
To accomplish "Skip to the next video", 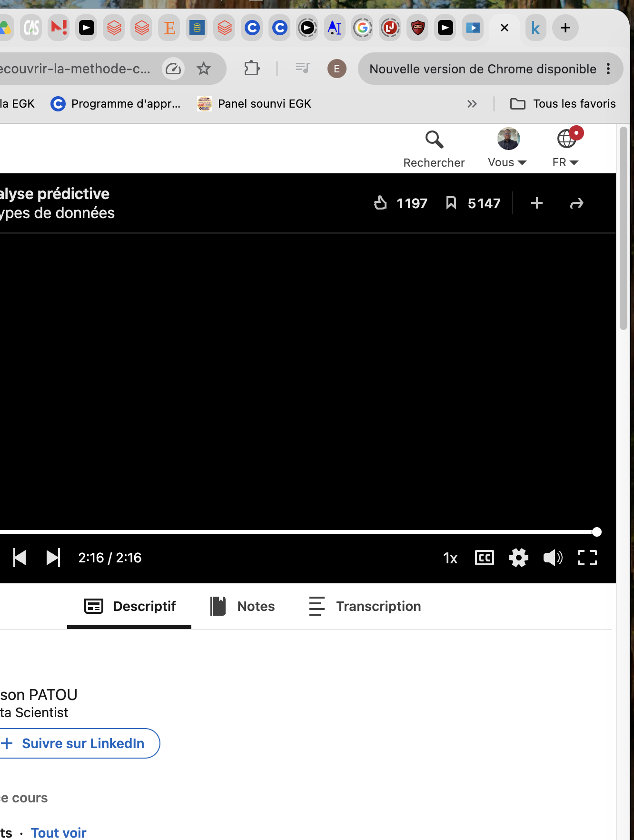I will point(53,558).
